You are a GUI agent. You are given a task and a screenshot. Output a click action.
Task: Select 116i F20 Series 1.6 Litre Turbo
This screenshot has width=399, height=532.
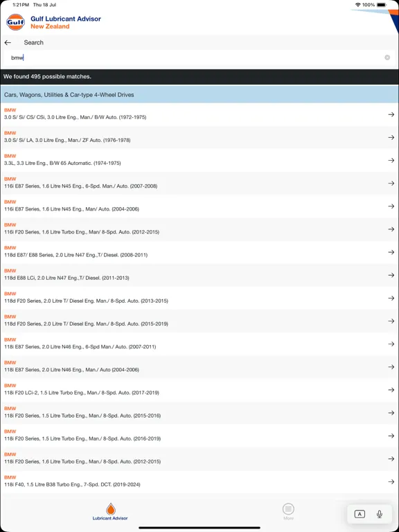(199, 229)
